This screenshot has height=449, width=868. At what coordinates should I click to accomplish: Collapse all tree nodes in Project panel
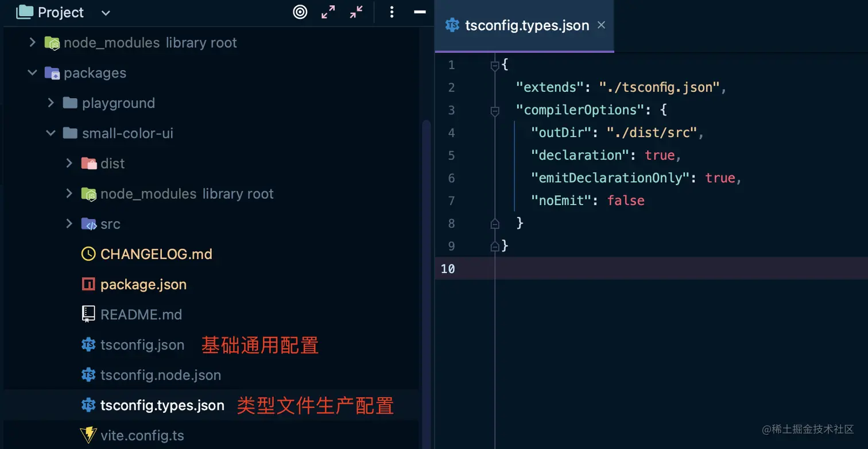coord(356,12)
